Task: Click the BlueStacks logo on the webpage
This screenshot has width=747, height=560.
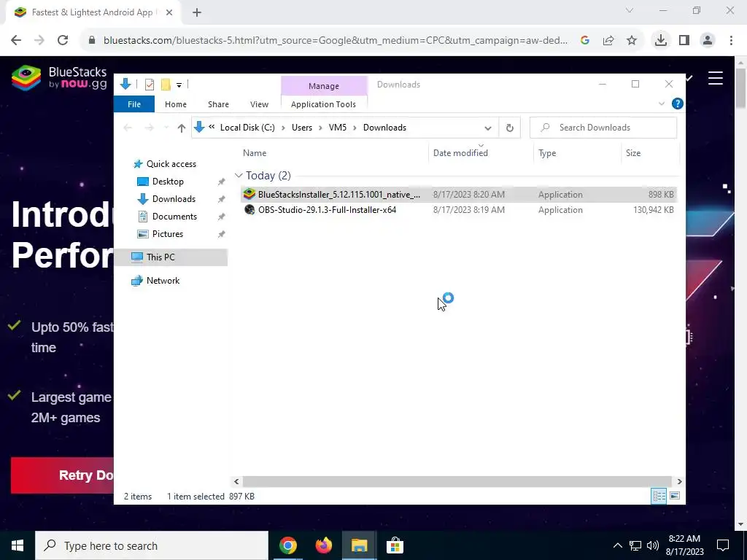Action: [x=60, y=77]
